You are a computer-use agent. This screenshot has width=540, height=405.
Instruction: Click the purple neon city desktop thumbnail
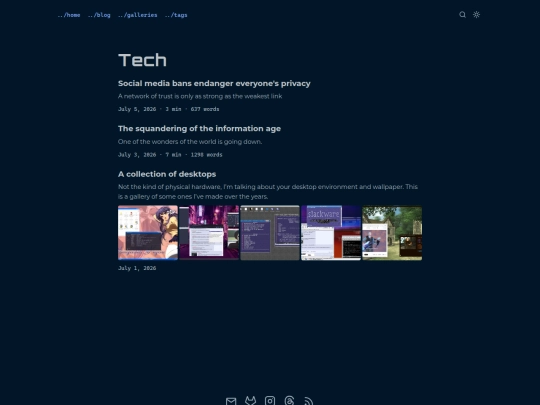coord(209,232)
